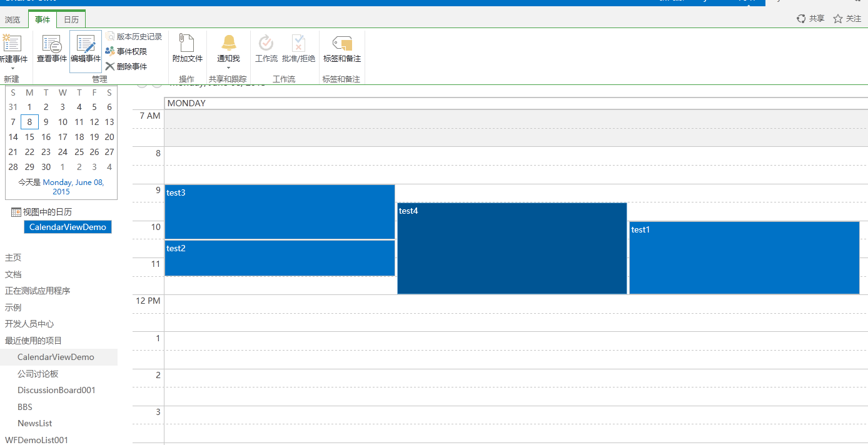Click the 12 PM time row label

[148, 301]
